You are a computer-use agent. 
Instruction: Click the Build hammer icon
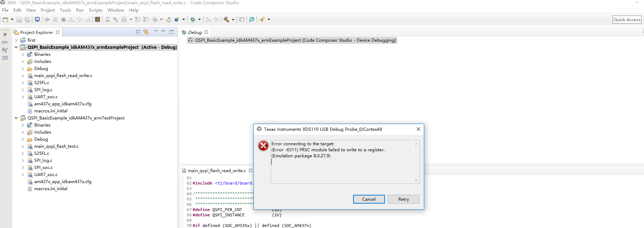tap(226, 19)
